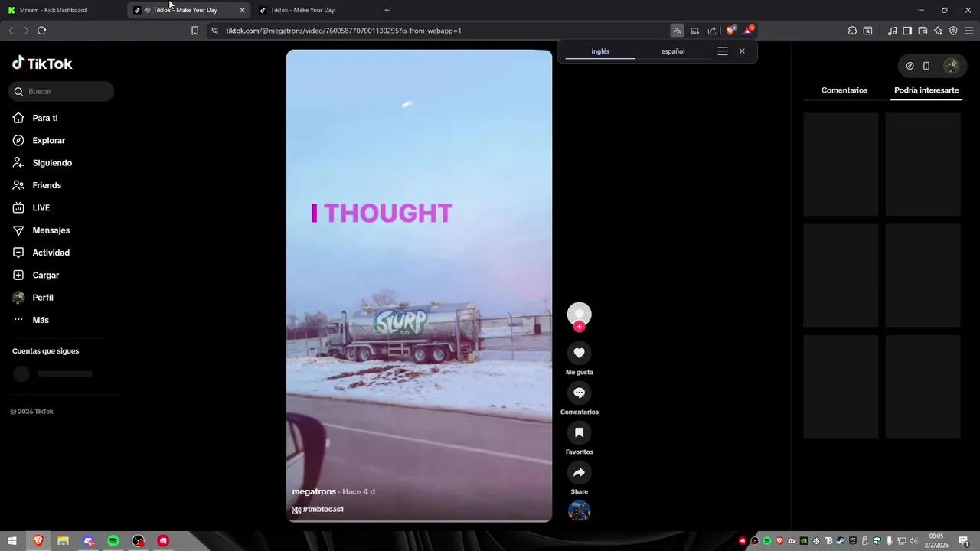Screen dimensions: 980x551
Task: Open Brave Shields lion icon
Action: coord(730,31)
